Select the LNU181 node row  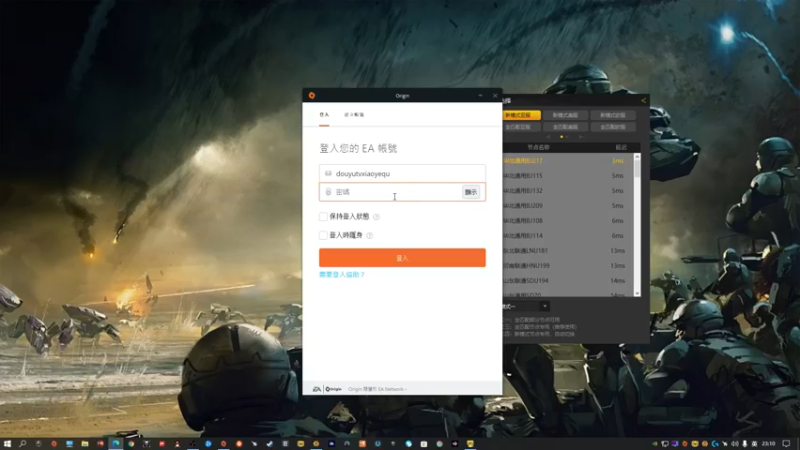(x=568, y=251)
